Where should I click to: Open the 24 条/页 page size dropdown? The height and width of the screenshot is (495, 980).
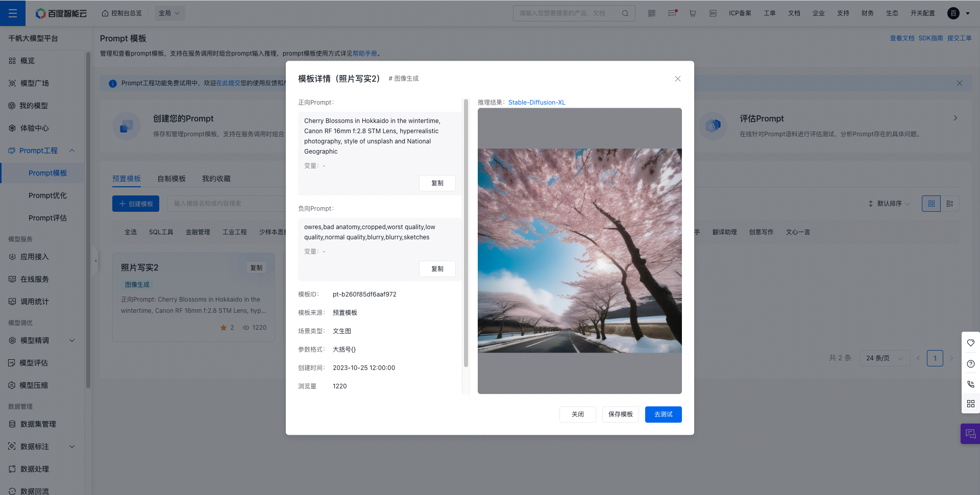(x=885, y=358)
